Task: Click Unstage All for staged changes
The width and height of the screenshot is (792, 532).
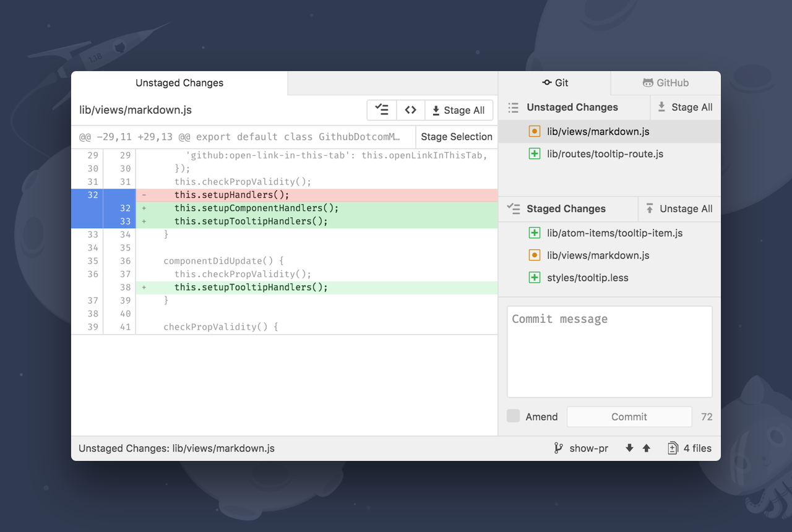Action: 679,208
